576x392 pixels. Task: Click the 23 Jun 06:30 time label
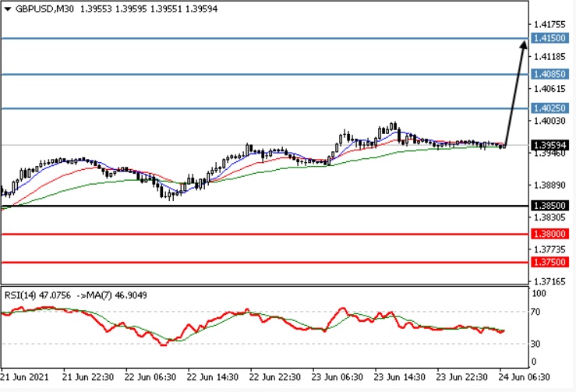click(x=337, y=377)
